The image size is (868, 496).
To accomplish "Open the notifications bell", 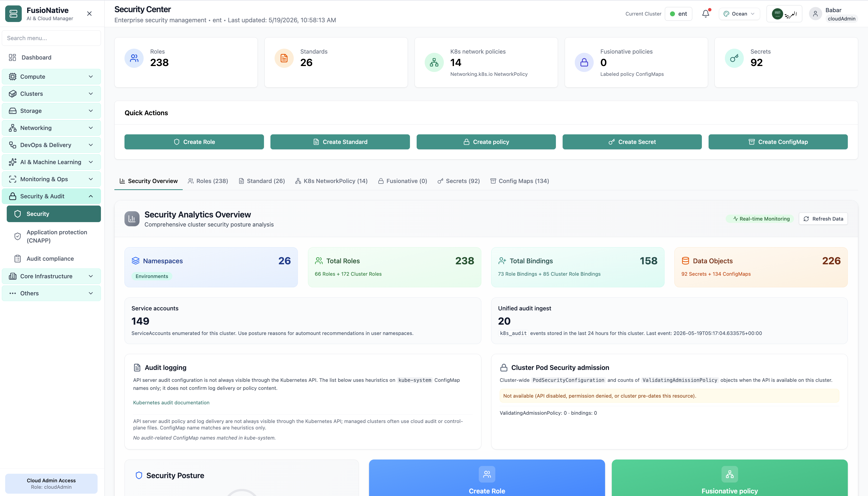I will [x=705, y=14].
